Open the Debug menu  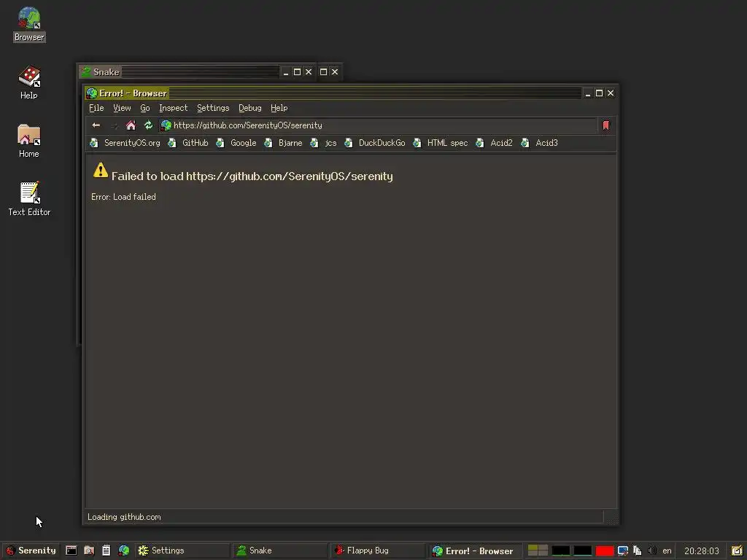[250, 108]
